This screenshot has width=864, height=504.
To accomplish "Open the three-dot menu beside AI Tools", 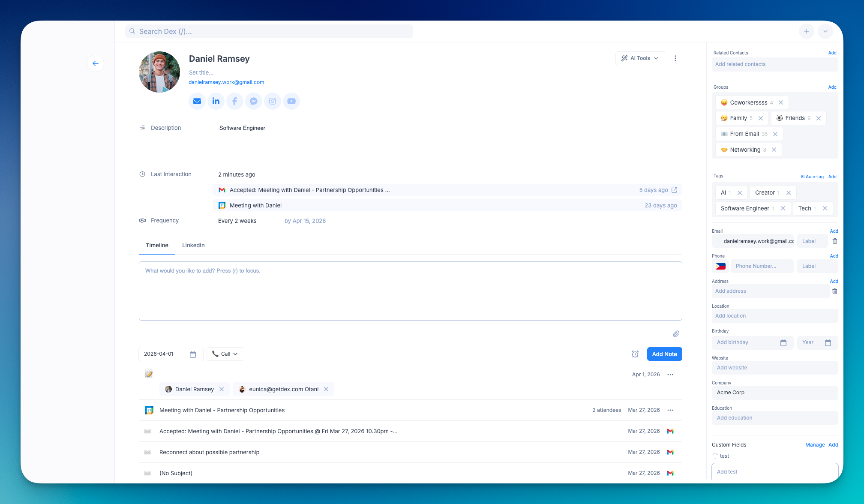I will click(675, 58).
